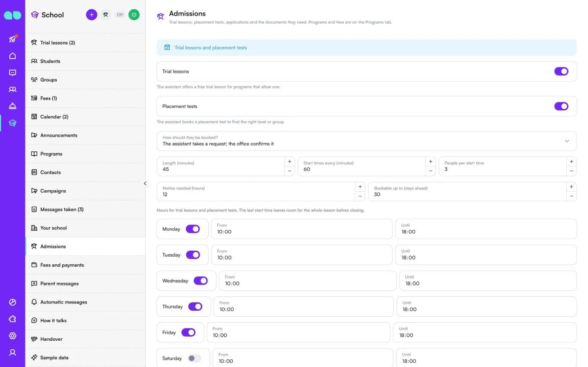Toggle the Placement tests switch
Image resolution: width=588 pixels, height=367 pixels.
(x=561, y=106)
